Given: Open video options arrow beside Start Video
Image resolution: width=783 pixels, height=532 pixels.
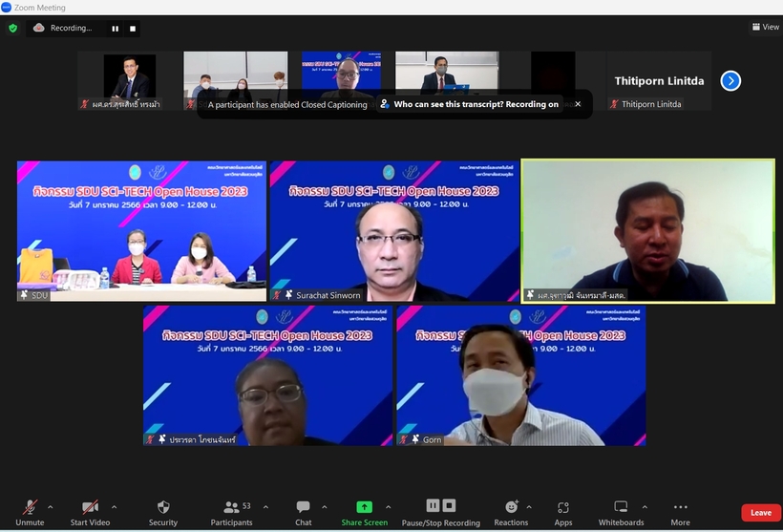Looking at the screenshot, I should 115,507.
